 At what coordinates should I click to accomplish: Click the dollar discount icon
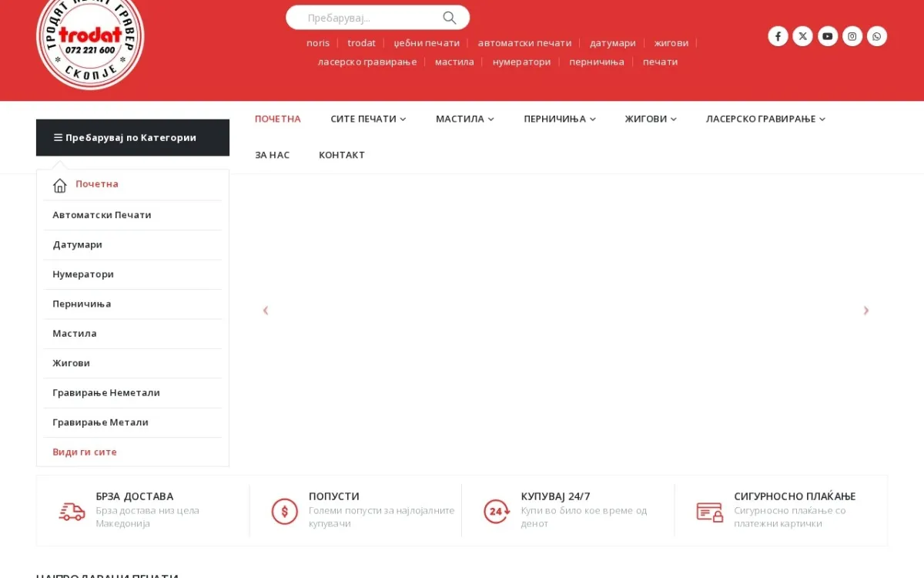coord(284,511)
